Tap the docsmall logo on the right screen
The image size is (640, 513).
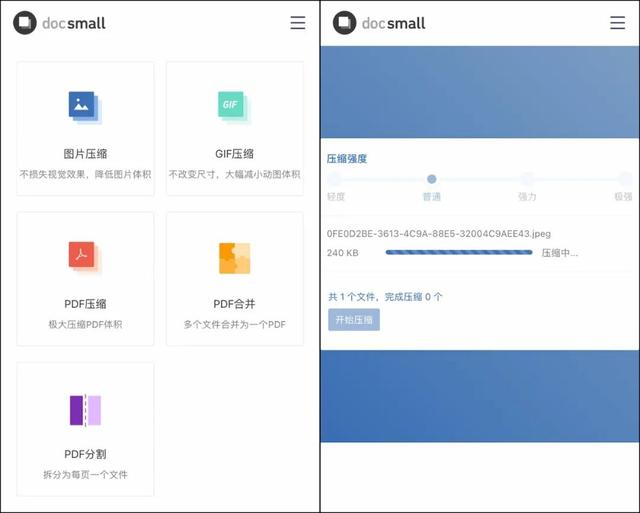click(x=379, y=23)
